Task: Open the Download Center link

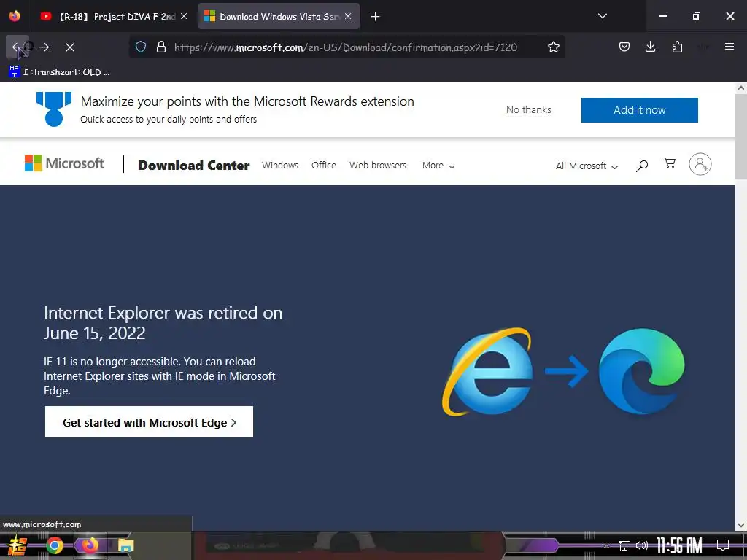Action: pos(193,166)
